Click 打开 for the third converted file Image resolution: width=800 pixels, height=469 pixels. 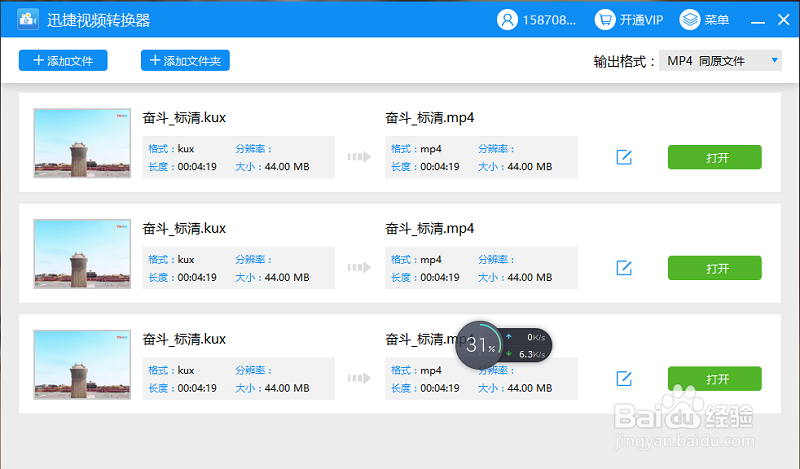coord(715,379)
